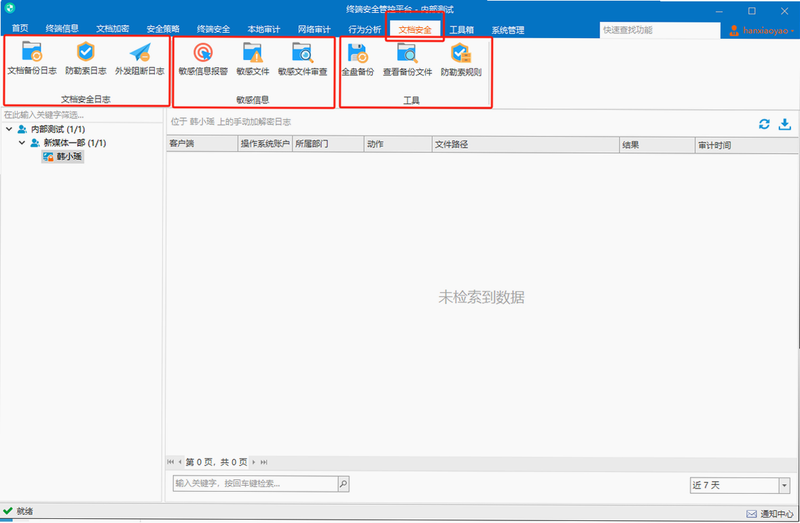800x523 pixels.
Task: Sort by 客户端 column header
Action: point(203,144)
